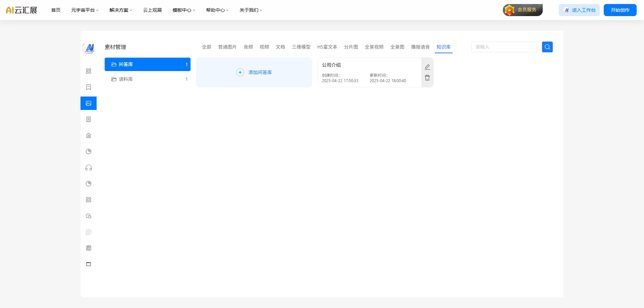
Task: Click the headphones icon in the sidebar
Action: click(89, 168)
